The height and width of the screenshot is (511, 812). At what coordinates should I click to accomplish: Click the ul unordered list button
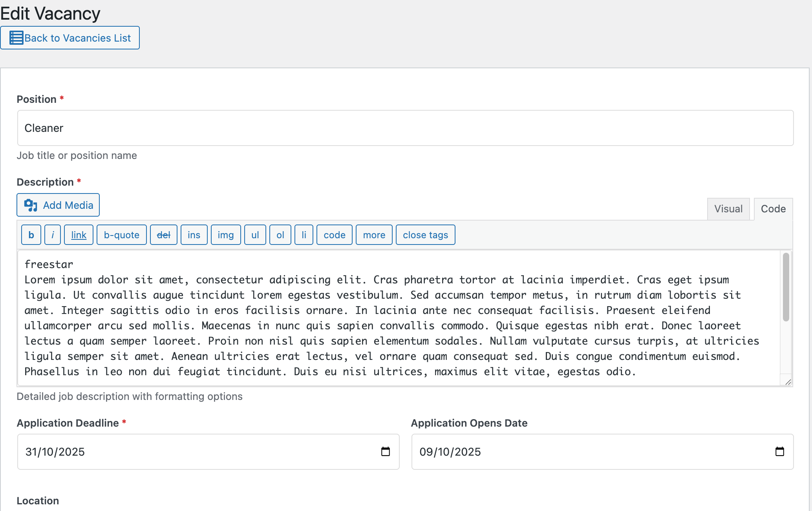click(x=255, y=235)
